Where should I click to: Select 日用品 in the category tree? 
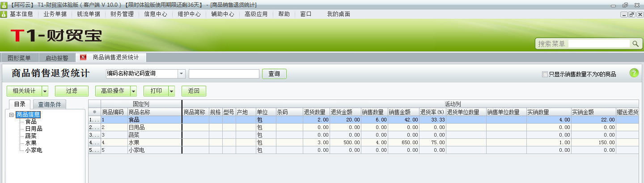pyautogui.click(x=34, y=129)
